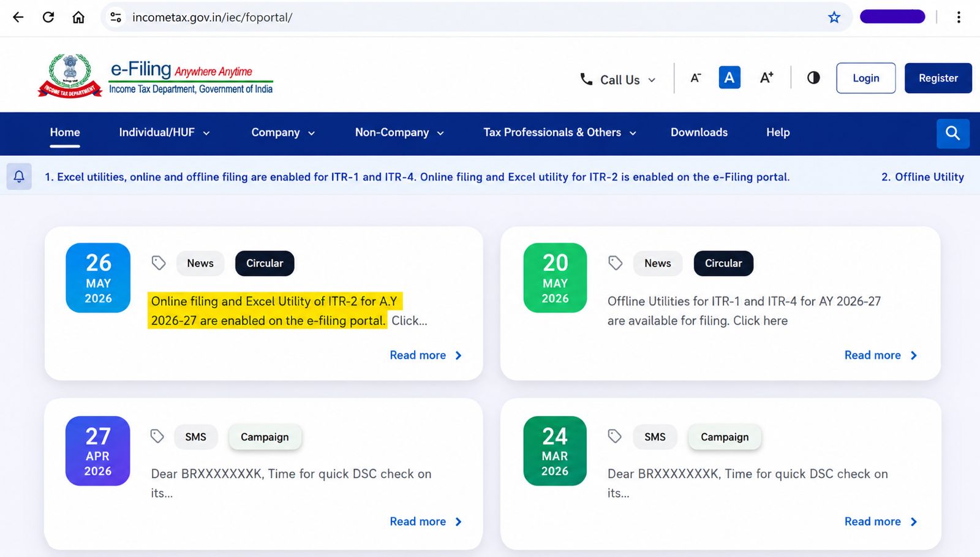Select News tag on 20 May card

point(657,263)
